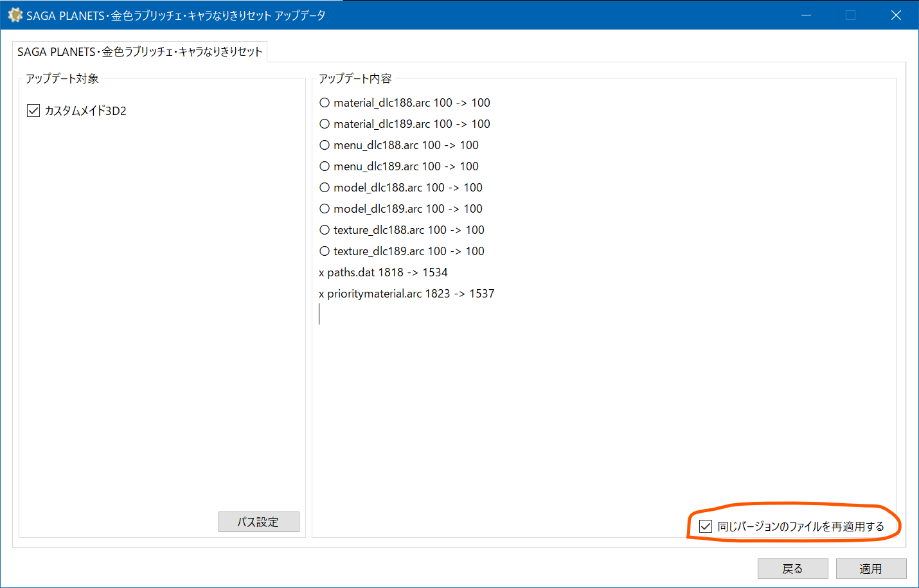919x588 pixels.
Task: Click the model_dlc189.arc entry
Action: (401, 209)
